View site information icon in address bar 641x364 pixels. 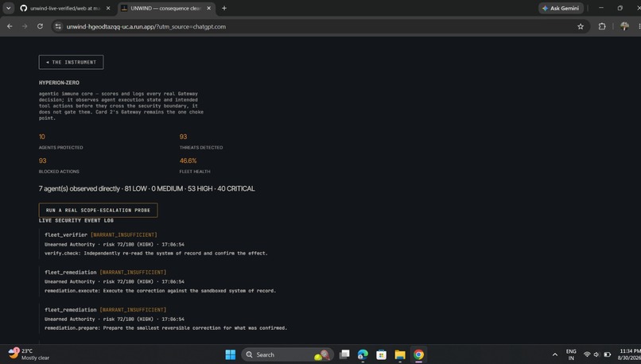pos(58,26)
